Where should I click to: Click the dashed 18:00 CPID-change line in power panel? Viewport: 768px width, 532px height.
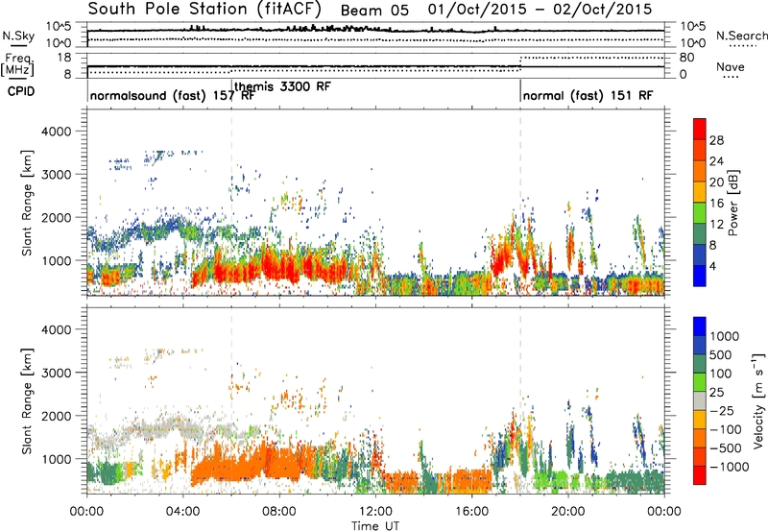tap(520, 203)
